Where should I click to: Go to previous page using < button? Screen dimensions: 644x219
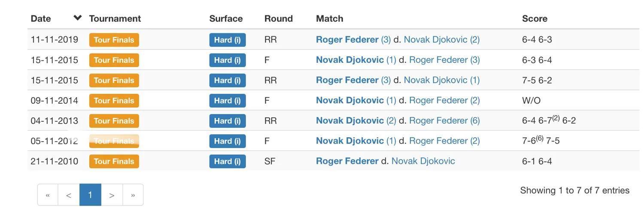69,195
